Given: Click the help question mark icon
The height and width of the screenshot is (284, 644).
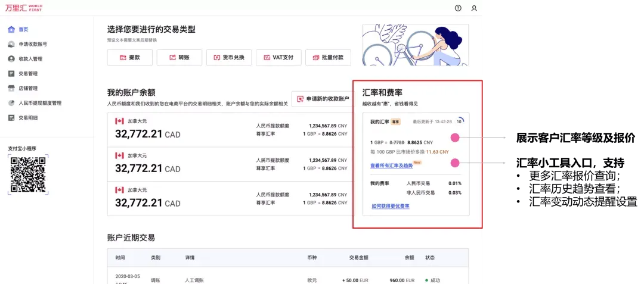Looking at the screenshot, I should [458, 8].
